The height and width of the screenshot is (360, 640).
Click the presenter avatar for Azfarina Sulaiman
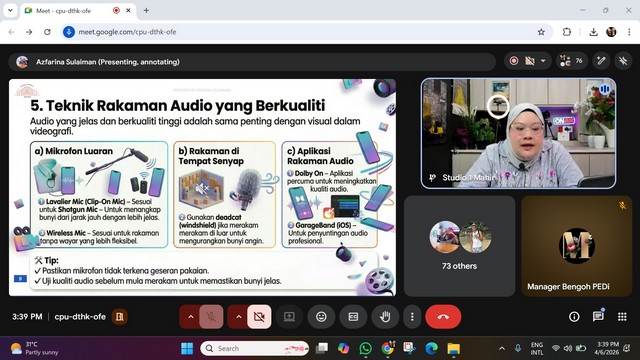(22, 62)
